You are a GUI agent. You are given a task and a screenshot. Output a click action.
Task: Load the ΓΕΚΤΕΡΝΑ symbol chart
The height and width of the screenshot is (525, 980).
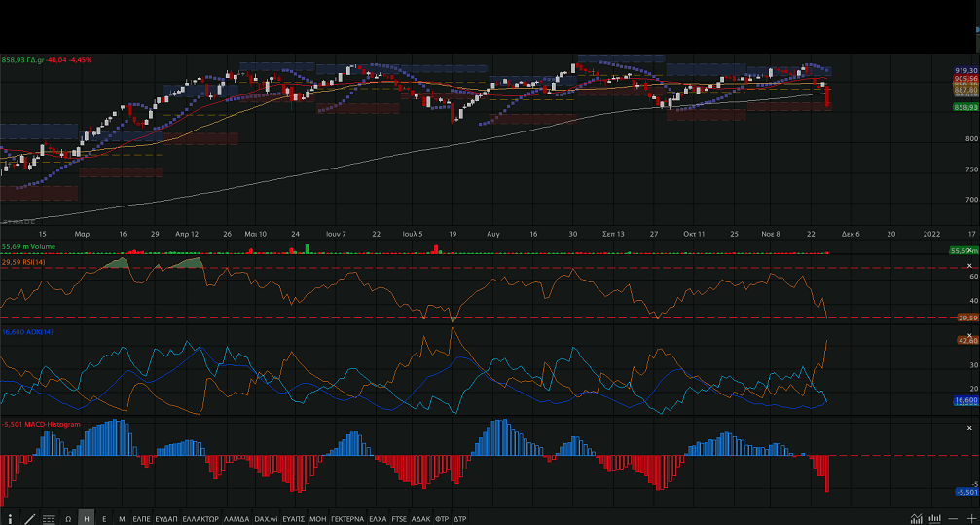[347, 518]
